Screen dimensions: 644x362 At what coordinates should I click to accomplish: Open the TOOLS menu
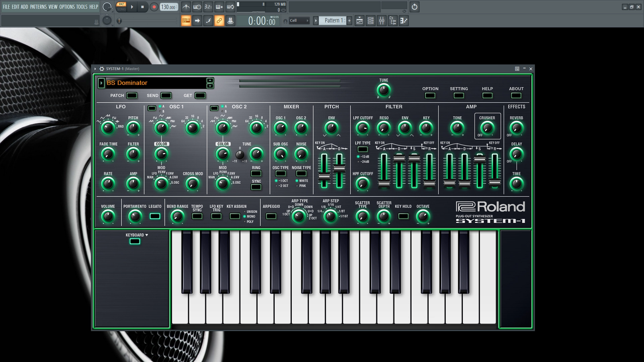point(82,7)
